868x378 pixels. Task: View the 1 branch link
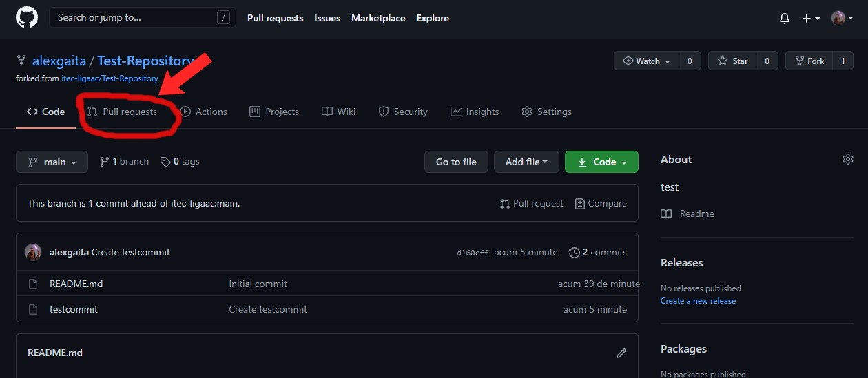(x=124, y=162)
